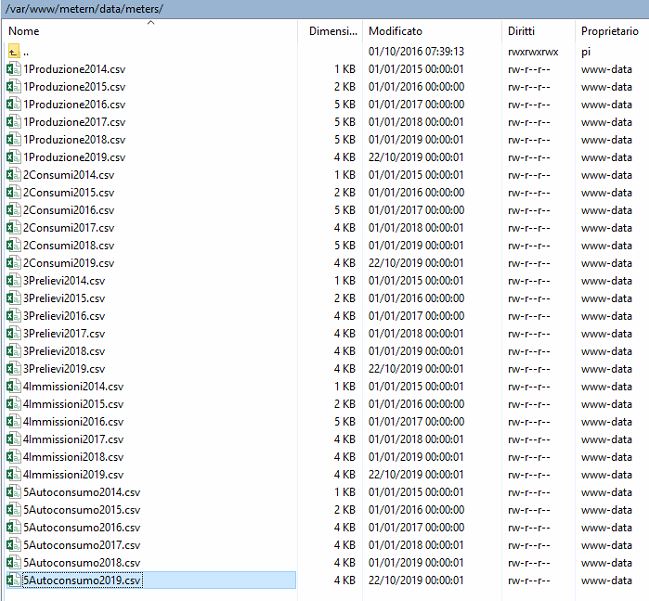Image resolution: width=649 pixels, height=601 pixels.
Task: Click the 5Autoconsumo2019.csv file icon
Action: point(14,580)
